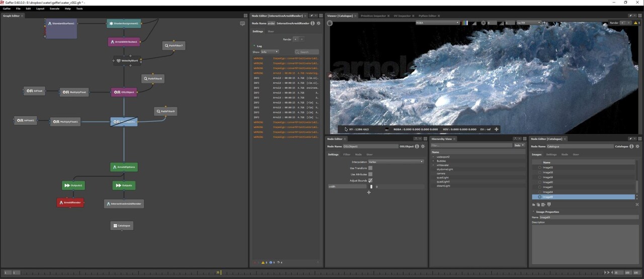Screen dimensions: 644x279
Task: Click the plus icon to add OSL parameter
Action: (369, 192)
